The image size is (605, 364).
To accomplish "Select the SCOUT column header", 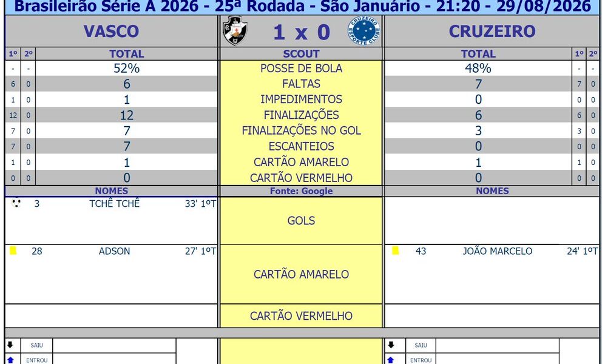I will click(x=301, y=53).
